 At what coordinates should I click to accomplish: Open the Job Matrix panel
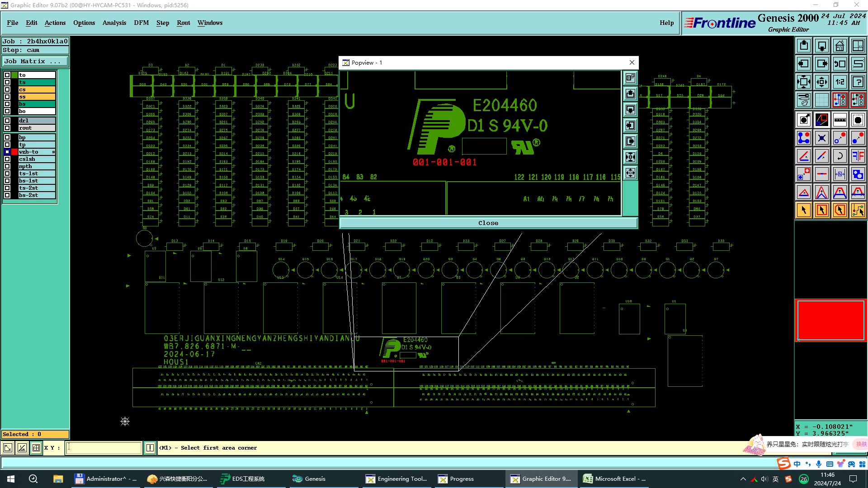[35, 61]
